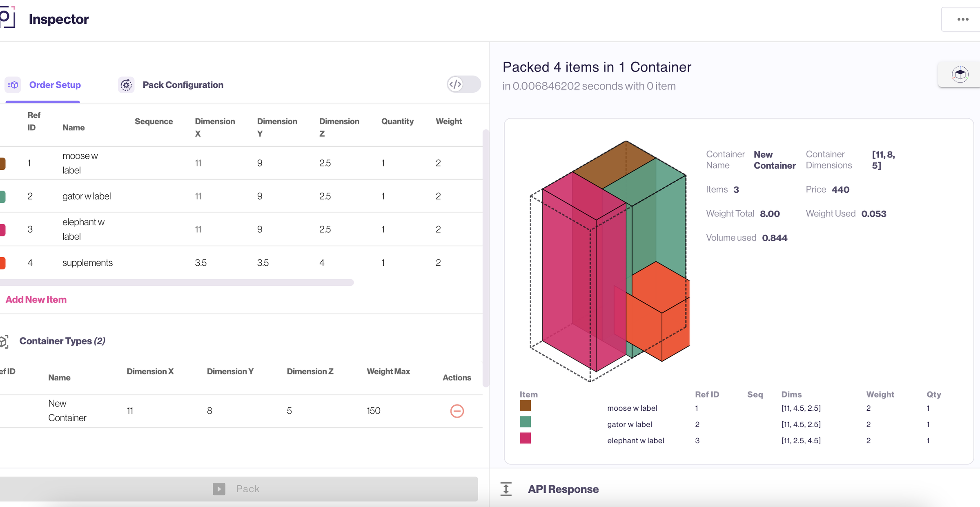The height and width of the screenshot is (507, 980).
Task: Click Container Dimensions value [11, 8, 5]
Action: click(883, 160)
